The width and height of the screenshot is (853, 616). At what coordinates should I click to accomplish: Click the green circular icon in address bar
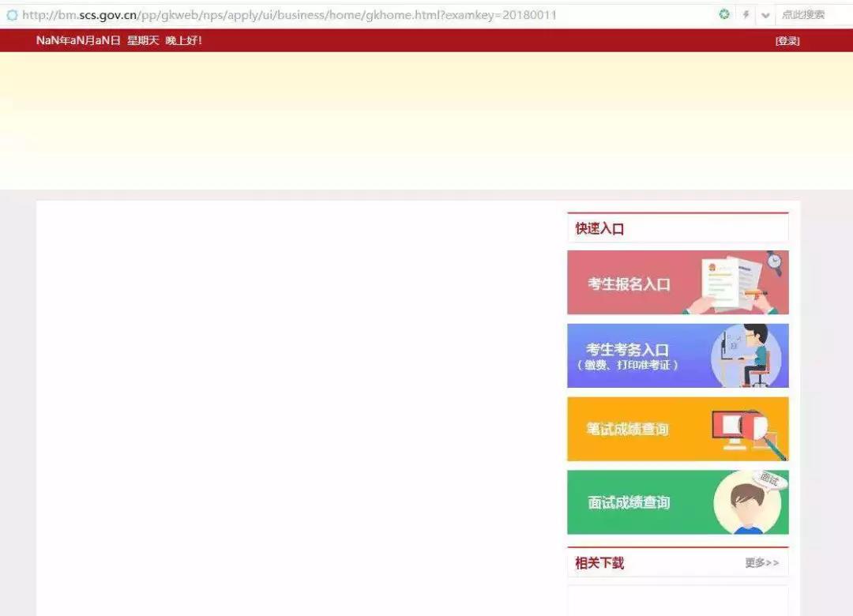tap(724, 14)
